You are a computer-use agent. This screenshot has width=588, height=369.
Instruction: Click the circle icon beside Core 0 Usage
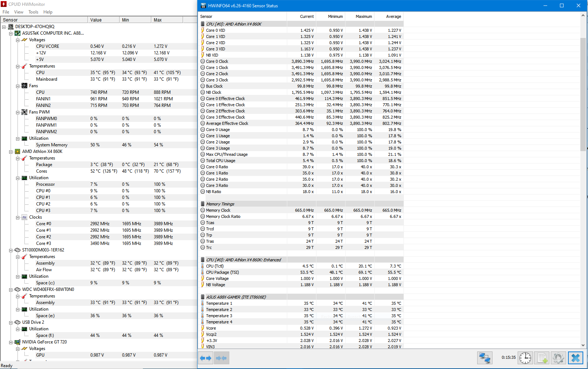click(x=203, y=130)
